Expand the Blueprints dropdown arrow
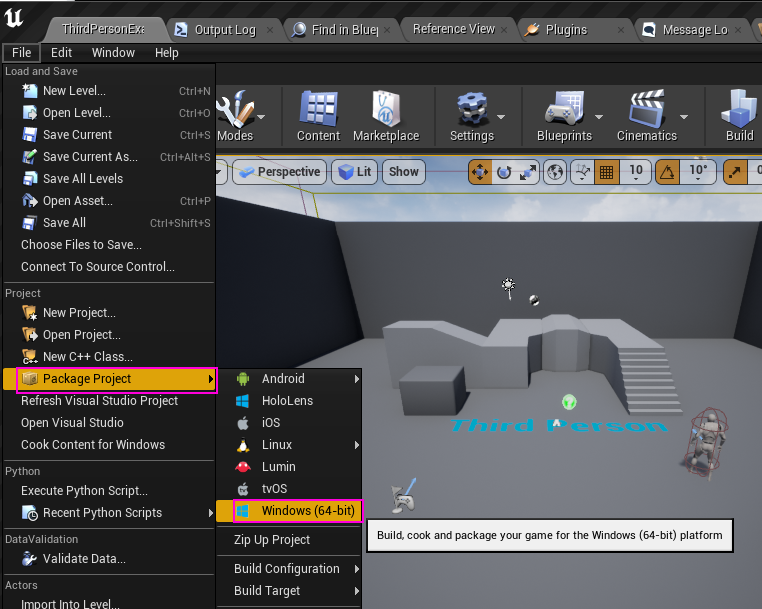This screenshot has width=762, height=609. 599,117
